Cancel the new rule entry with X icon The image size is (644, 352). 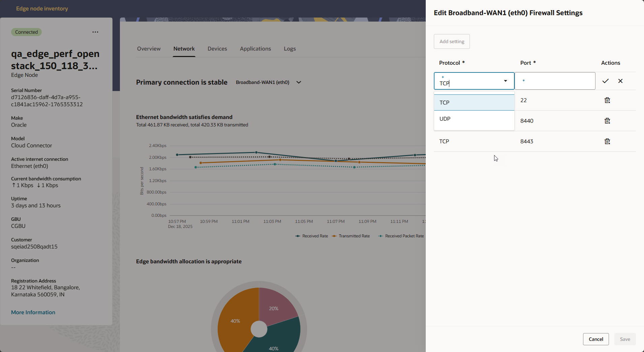[x=620, y=81]
